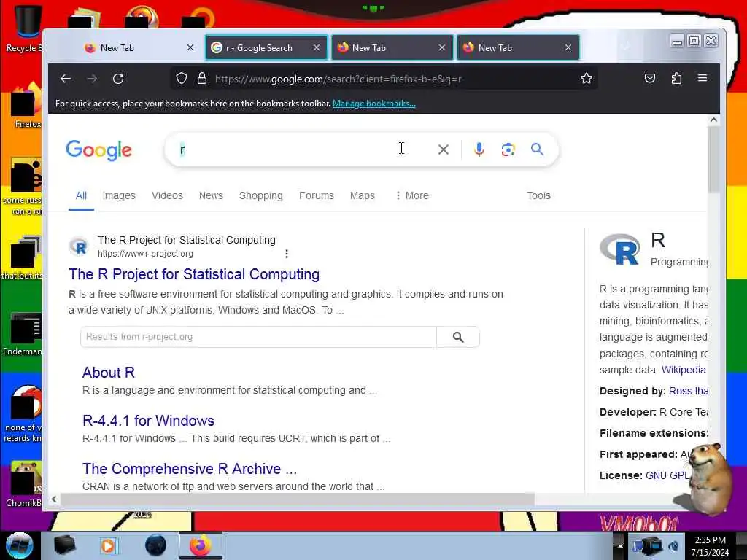Click the vertical page scrollbar thumb
Image resolution: width=747 pixels, height=560 pixels.
713,159
